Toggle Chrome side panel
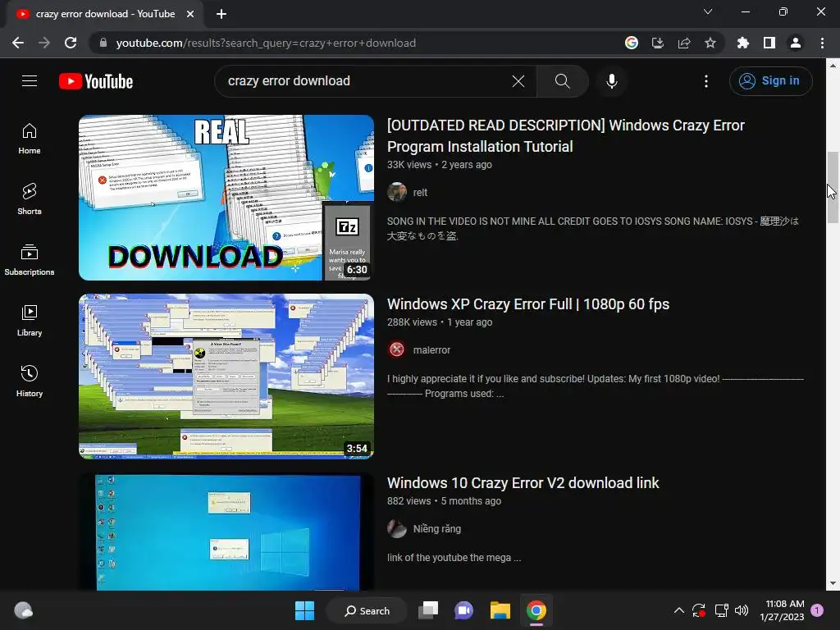Image resolution: width=840 pixels, height=630 pixels. pyautogui.click(x=769, y=43)
